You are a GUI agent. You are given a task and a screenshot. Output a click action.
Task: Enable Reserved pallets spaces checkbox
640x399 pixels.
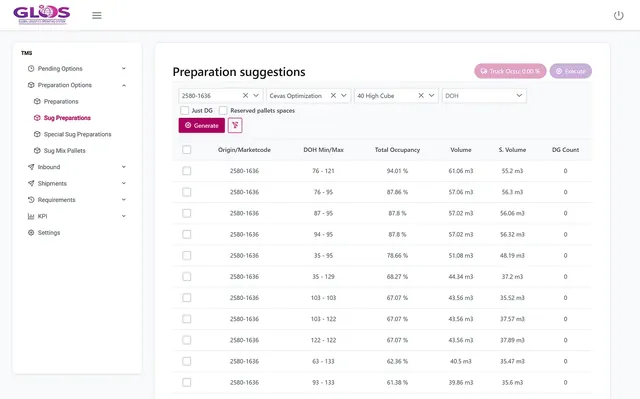223,110
